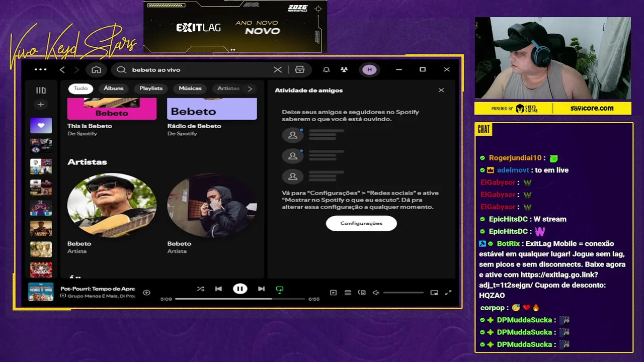This screenshot has width=644, height=362.
Task: Open the Browse icon in search bar
Action: pyautogui.click(x=300, y=69)
